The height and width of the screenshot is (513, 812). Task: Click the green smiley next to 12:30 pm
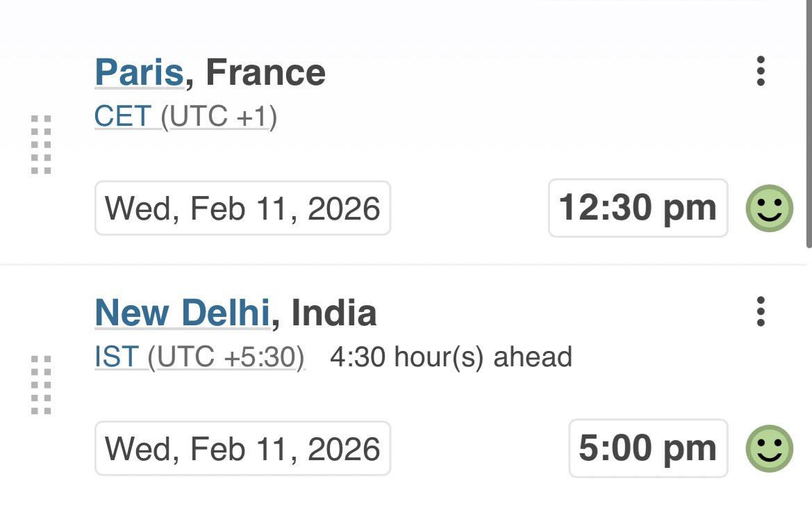click(x=770, y=209)
